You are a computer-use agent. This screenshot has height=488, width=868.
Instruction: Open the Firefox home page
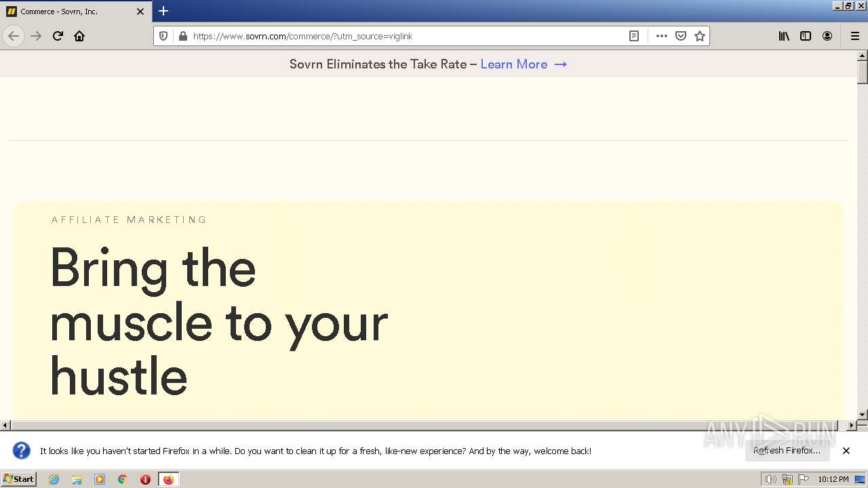click(79, 36)
